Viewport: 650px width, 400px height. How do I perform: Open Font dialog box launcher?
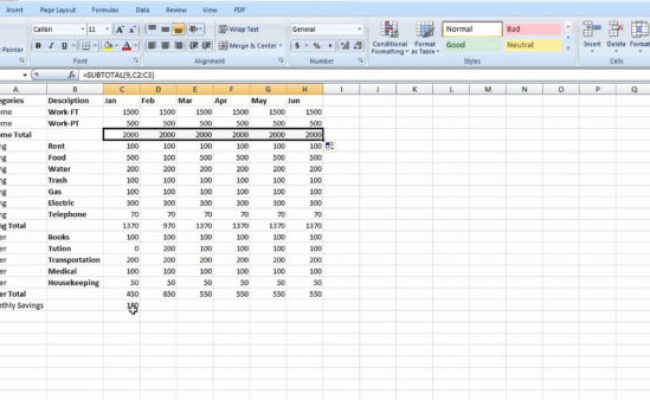(136, 61)
